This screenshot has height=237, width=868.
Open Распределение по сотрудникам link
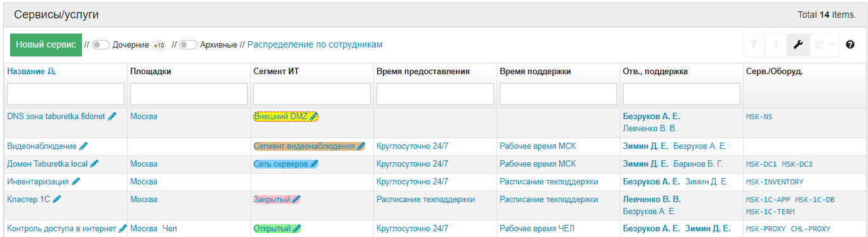(x=315, y=44)
